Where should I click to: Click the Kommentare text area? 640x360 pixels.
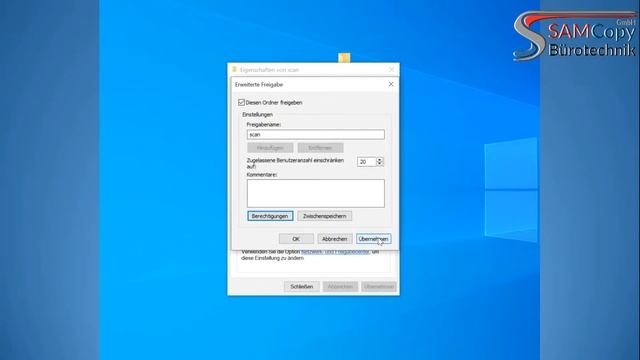(316, 193)
